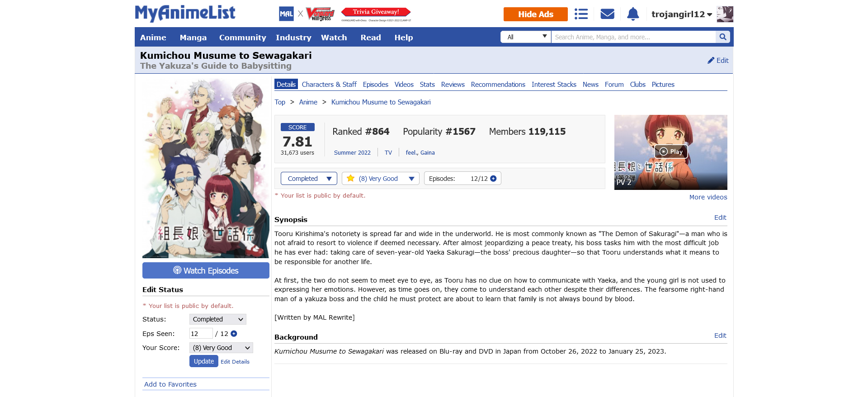This screenshot has width=868, height=397.
Task: Click Add to Favorites link
Action: coord(170,384)
